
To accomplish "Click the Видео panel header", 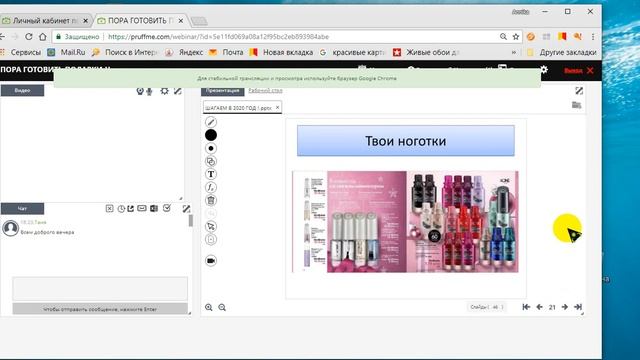I will tap(22, 91).
